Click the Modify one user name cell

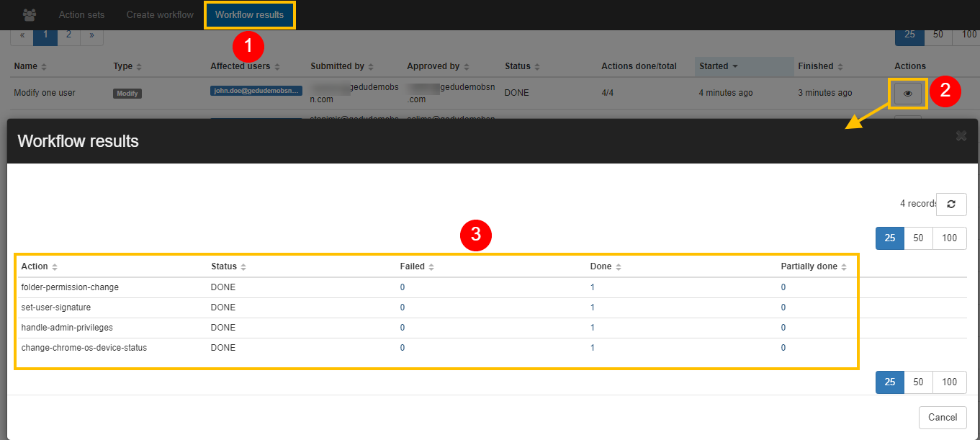coord(45,93)
